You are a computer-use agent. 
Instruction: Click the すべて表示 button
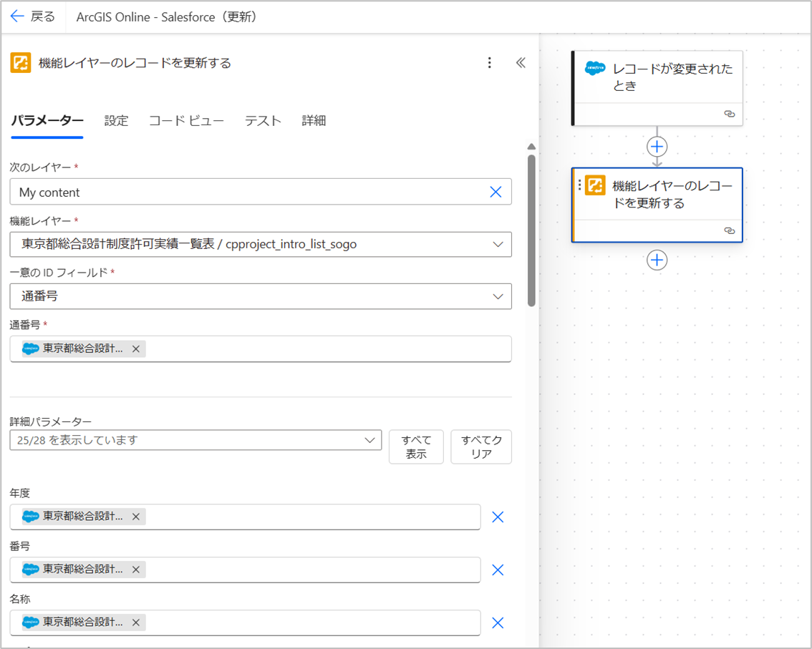(416, 447)
